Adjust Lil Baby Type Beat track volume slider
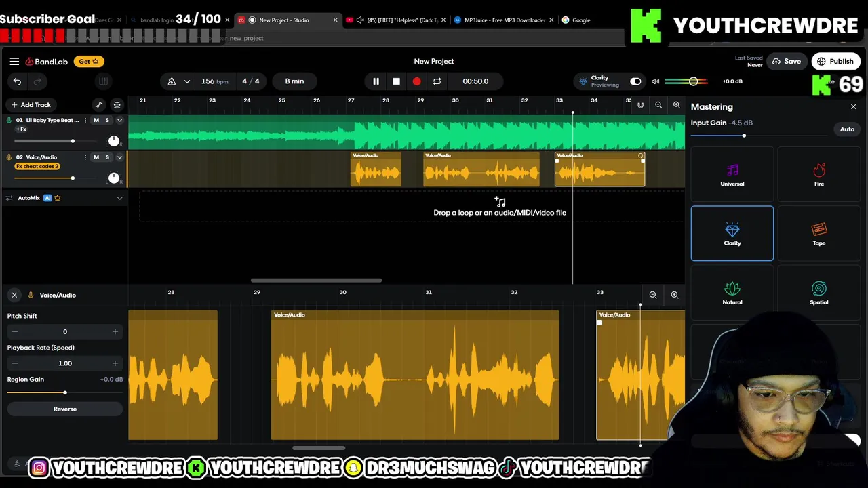 pyautogui.click(x=73, y=141)
